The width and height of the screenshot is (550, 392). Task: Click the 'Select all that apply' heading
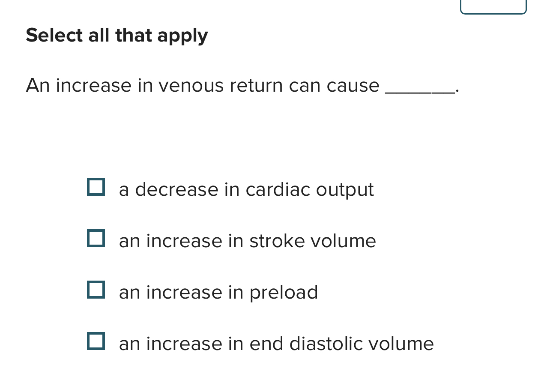pyautogui.click(x=117, y=35)
